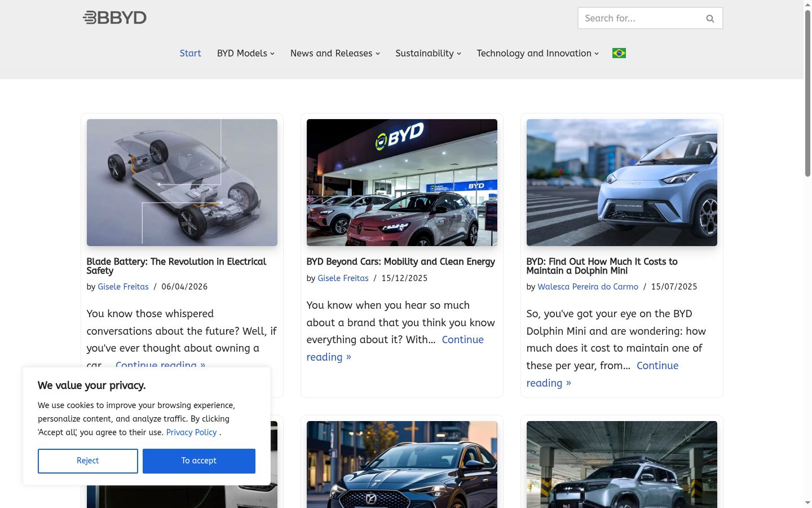Click the 15/07/2025 post date

pos(674,287)
